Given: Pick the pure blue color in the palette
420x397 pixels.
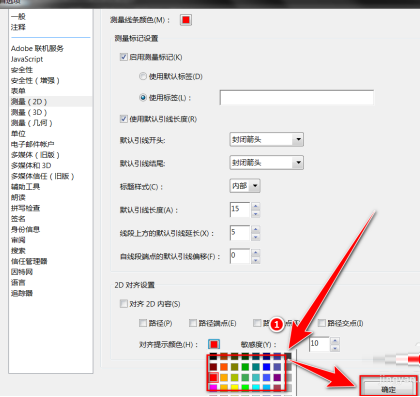Looking at the screenshot, I should coord(266,367).
